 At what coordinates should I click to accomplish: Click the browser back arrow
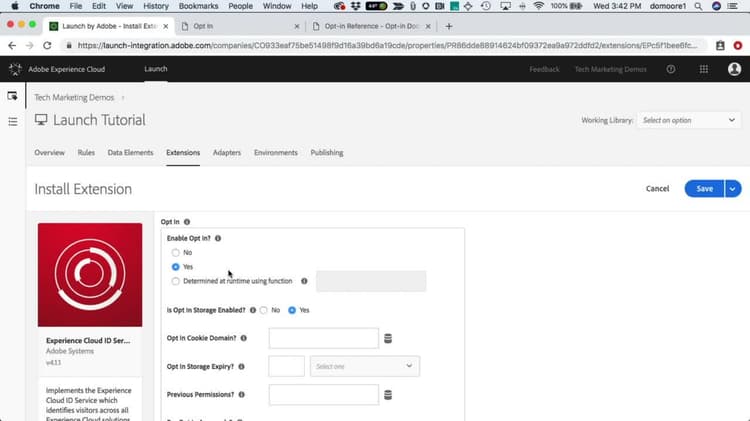point(12,45)
